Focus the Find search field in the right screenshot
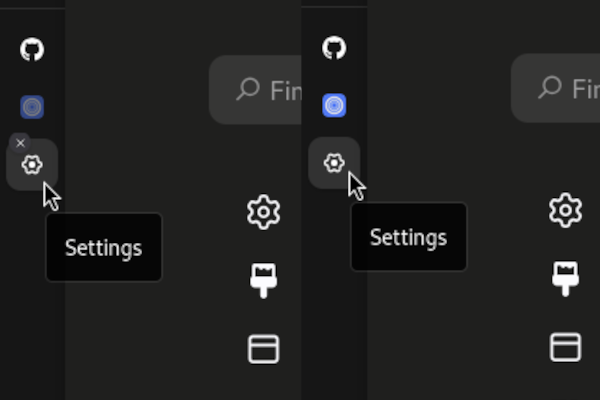Screen dimensions: 600x400 [x=556, y=88]
